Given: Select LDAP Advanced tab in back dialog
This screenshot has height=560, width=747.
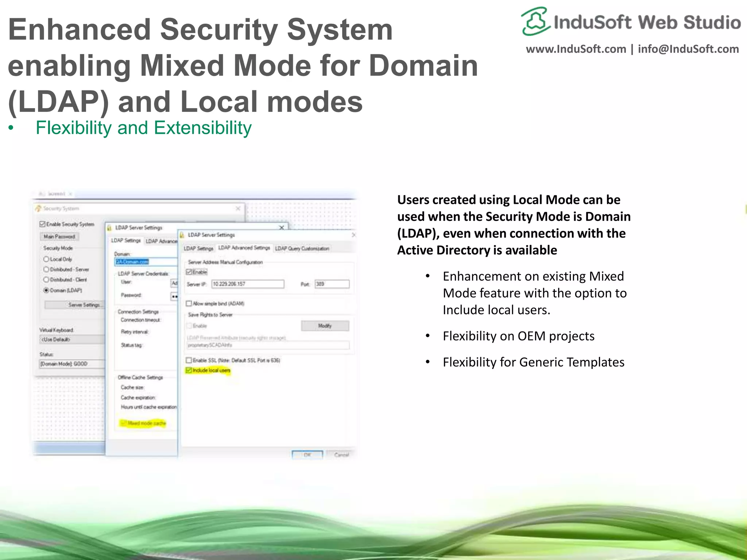Looking at the screenshot, I should click(161, 241).
